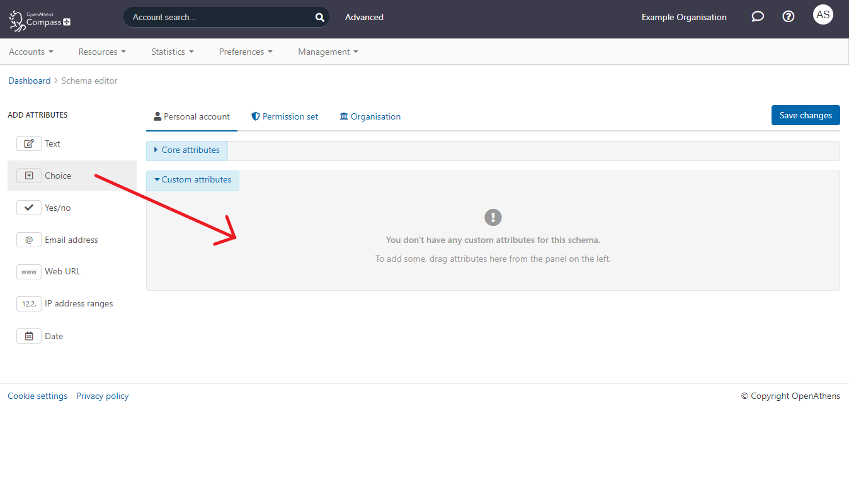
Task: Open the Accounts dropdown menu
Action: pos(31,52)
